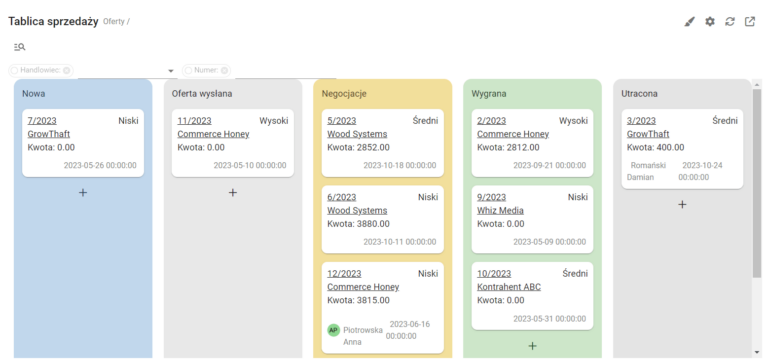
Task: Select the Oferta wysłana column header
Action: click(x=202, y=93)
